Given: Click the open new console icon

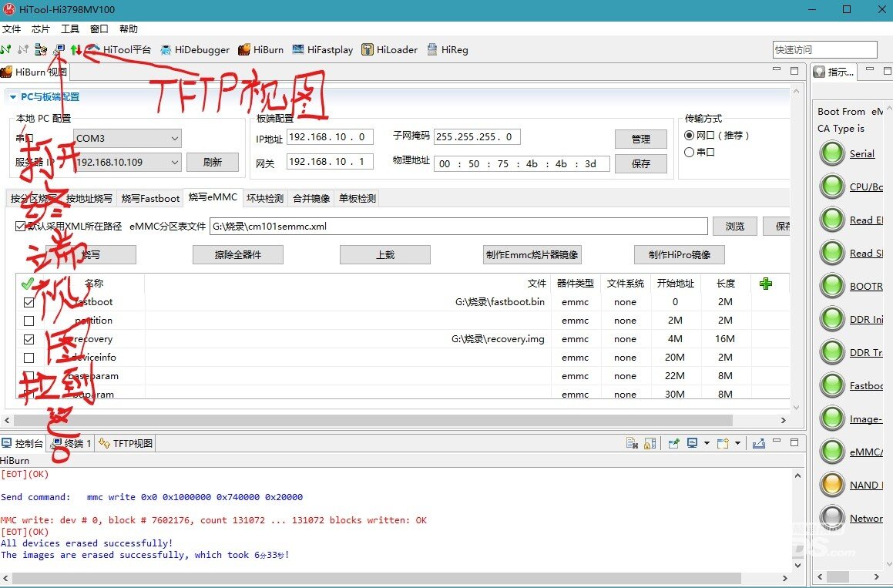Looking at the screenshot, I should (x=723, y=442).
